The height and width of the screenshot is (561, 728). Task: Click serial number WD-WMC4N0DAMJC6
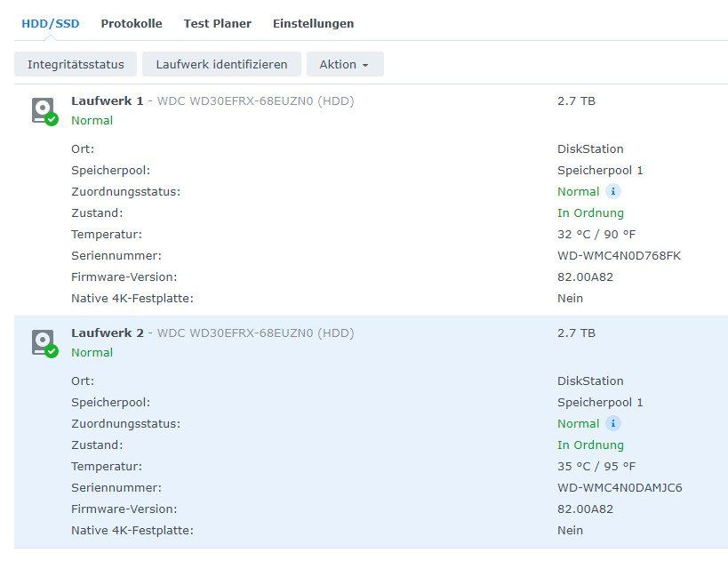point(620,488)
